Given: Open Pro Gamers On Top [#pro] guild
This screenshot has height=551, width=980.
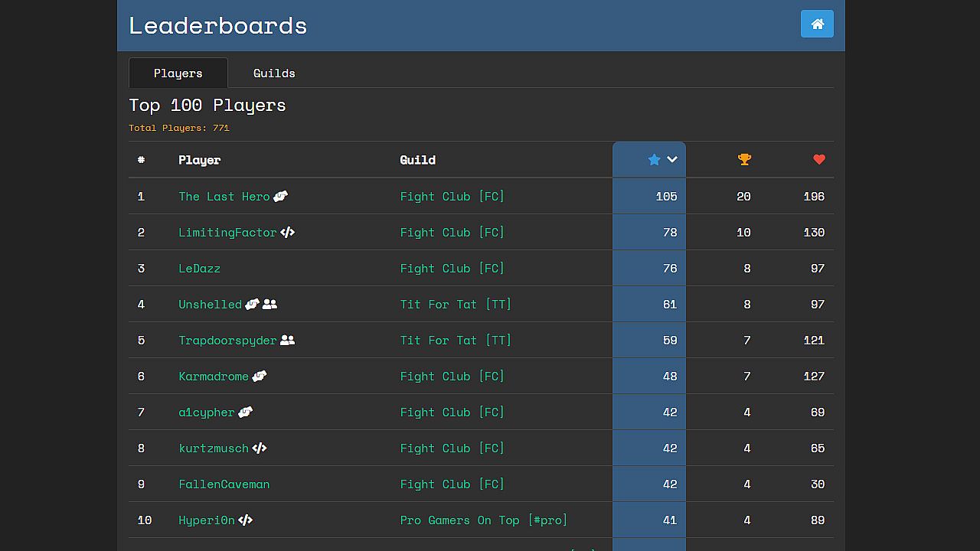Looking at the screenshot, I should tap(484, 520).
